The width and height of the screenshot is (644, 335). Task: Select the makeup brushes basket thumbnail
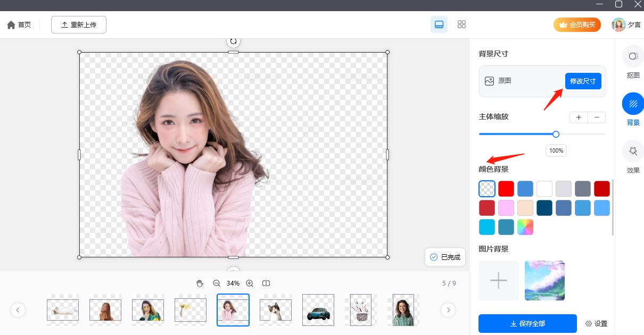coord(361,309)
